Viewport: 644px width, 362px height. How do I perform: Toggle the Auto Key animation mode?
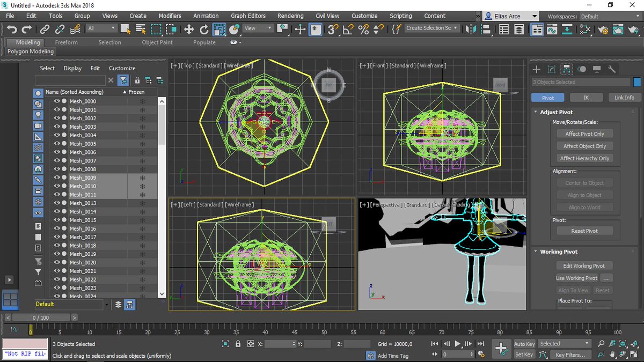524,344
